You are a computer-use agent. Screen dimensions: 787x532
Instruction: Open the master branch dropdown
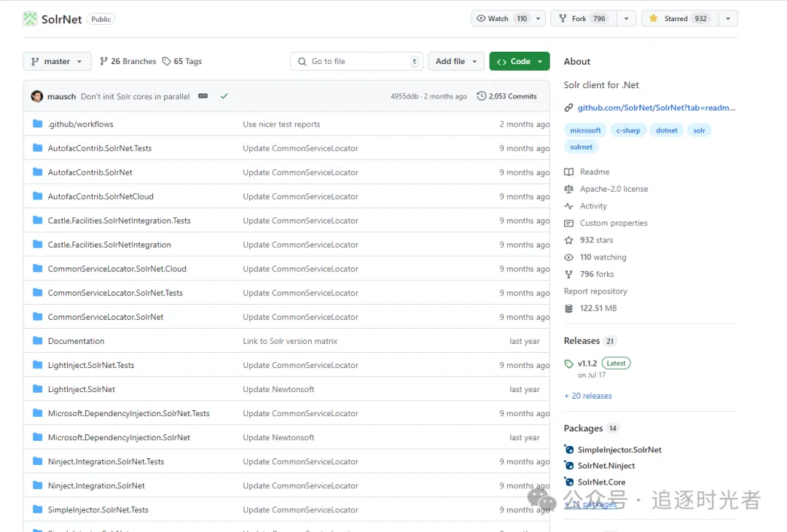(57, 61)
